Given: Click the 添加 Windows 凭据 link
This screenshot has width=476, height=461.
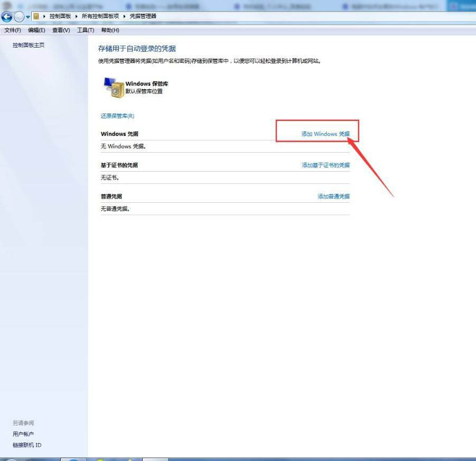Looking at the screenshot, I should [x=325, y=134].
